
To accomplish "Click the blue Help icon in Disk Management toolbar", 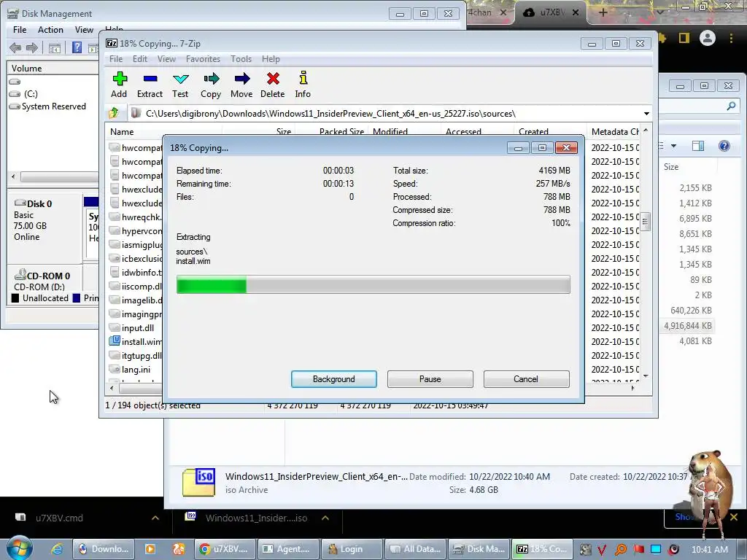I will pos(77,47).
